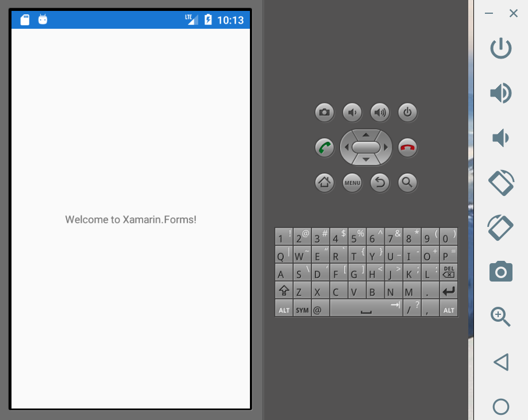Viewport: 528px width, 420px height.
Task: Click the round back arrow hardware button
Action: point(380,183)
